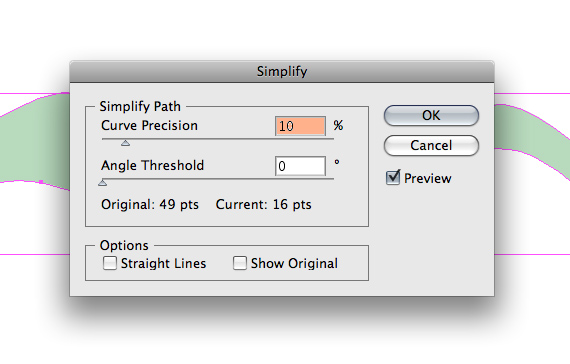Viewport: 570px width, 364px height.
Task: Focus the Angle Threshold value field
Action: click(300, 166)
